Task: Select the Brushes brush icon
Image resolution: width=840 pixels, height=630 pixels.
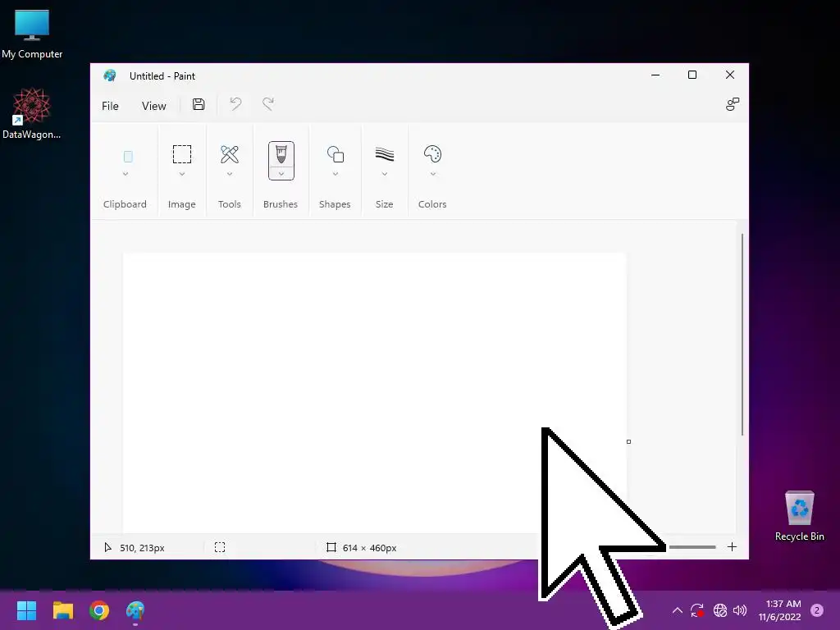Action: point(281,154)
